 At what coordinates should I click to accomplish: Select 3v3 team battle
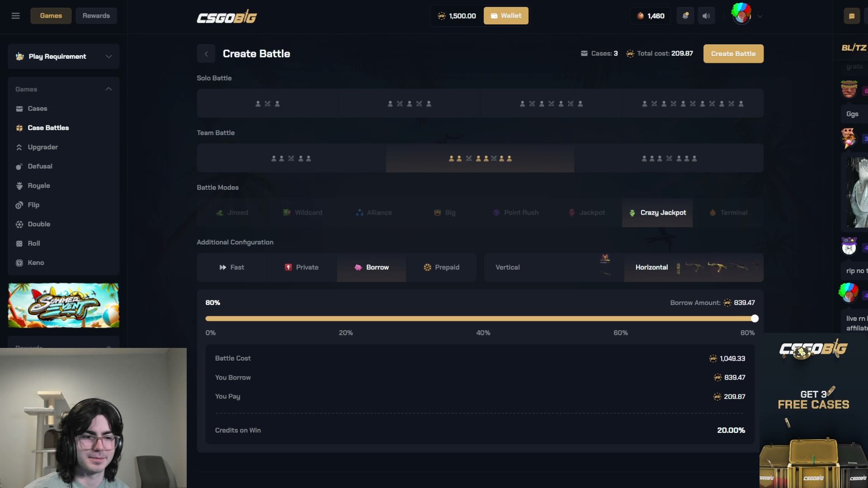pyautogui.click(x=669, y=159)
